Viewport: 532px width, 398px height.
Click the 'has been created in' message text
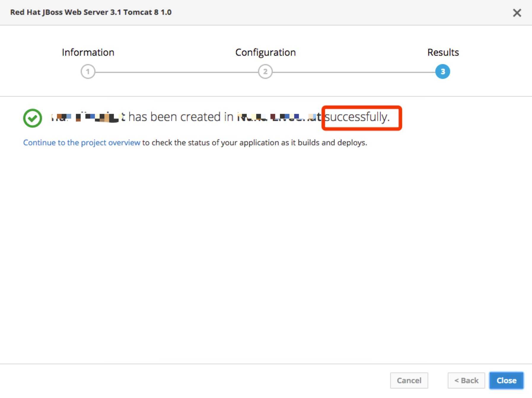click(181, 117)
